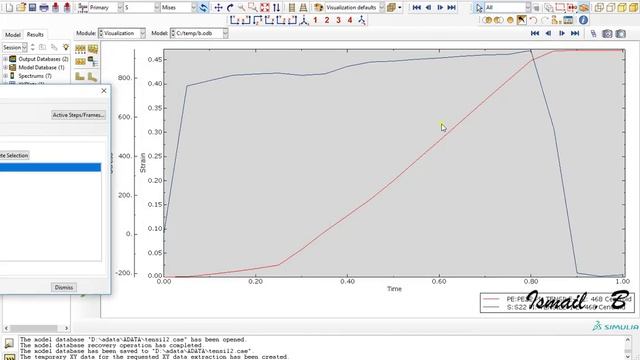Viewport: 640px width, 360px height.
Task: Apply saved view 4
Action: 350,20
